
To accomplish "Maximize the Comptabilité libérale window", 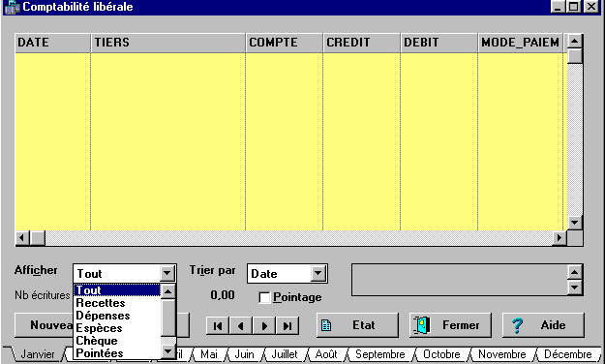I will click(573, 7).
